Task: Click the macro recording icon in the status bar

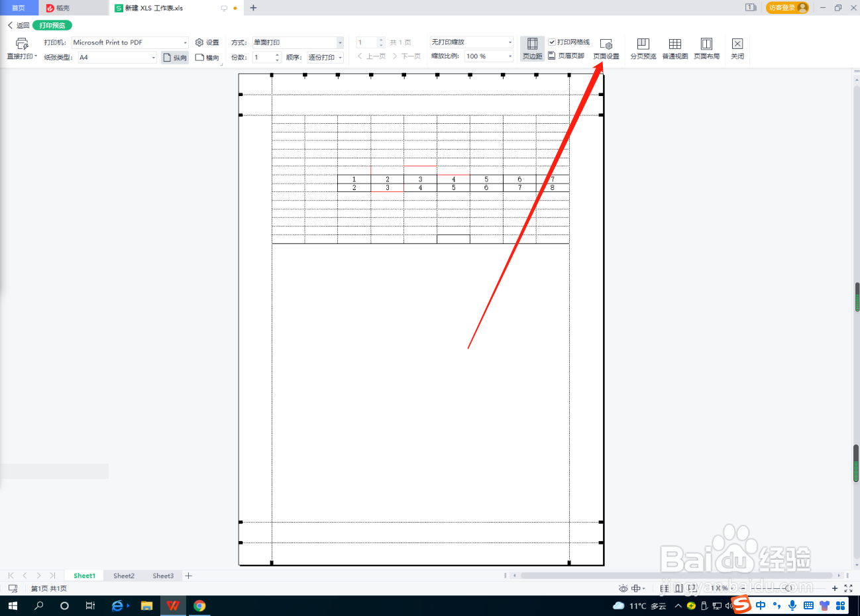Action: [13, 588]
